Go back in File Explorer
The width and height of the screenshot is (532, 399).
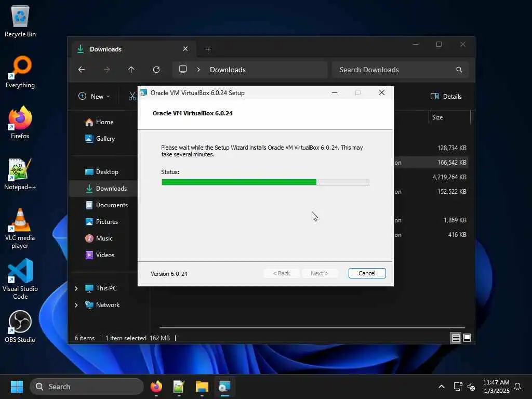coord(82,70)
